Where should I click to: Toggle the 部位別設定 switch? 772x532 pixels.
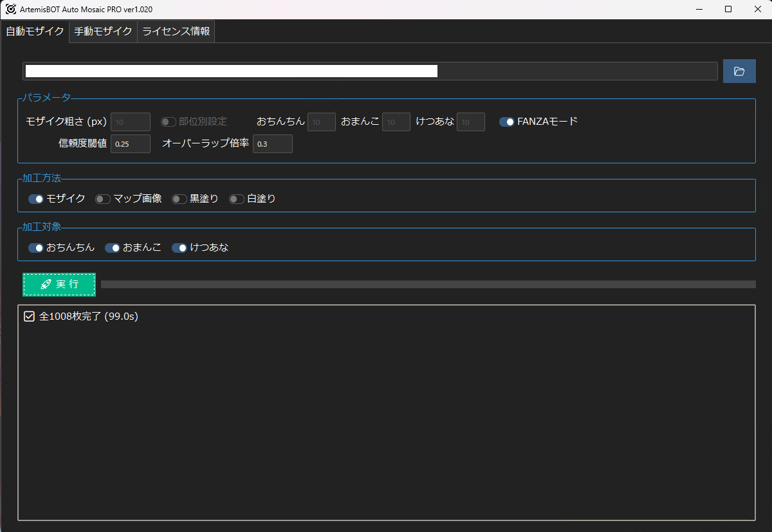(169, 122)
